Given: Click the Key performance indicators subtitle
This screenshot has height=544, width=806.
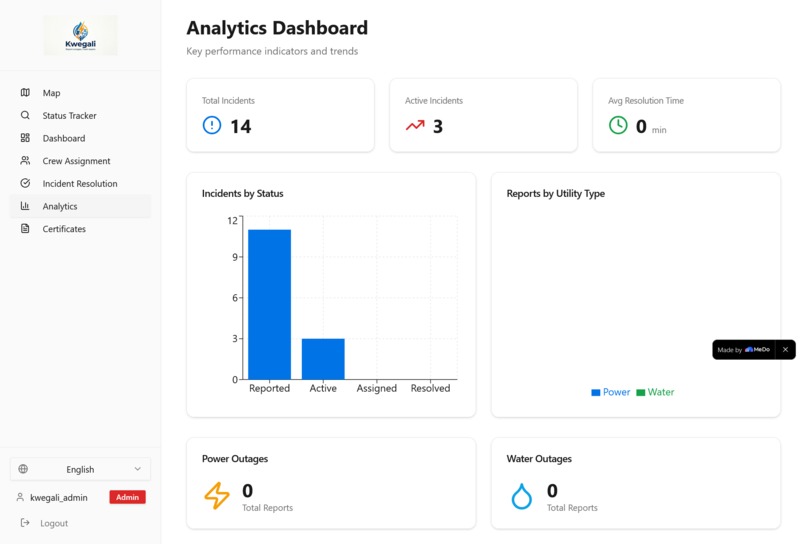Looking at the screenshot, I should 272,51.
